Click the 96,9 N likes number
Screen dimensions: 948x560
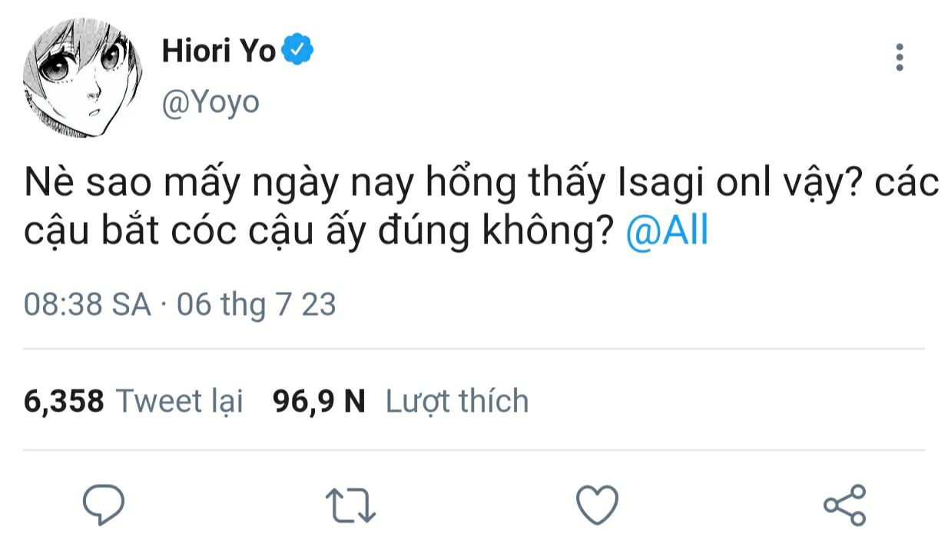(x=319, y=401)
